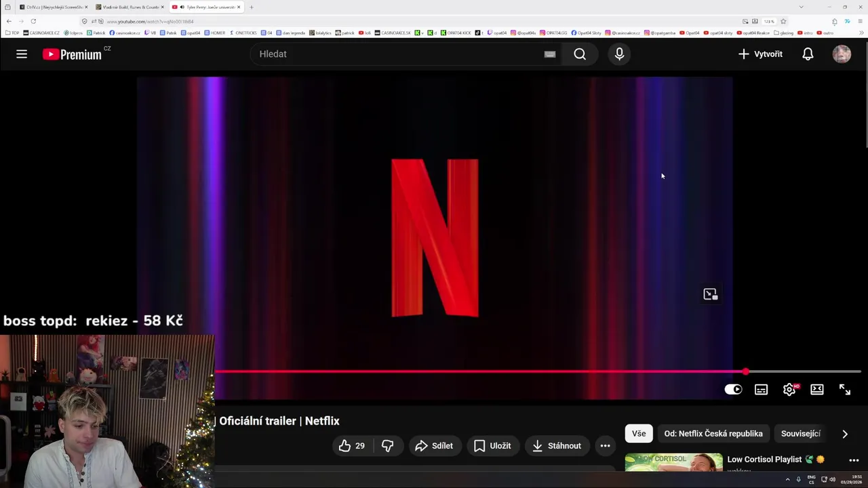Viewport: 868px width, 488px height.
Task: Switch the ENG CS input language
Action: [x=811, y=479]
